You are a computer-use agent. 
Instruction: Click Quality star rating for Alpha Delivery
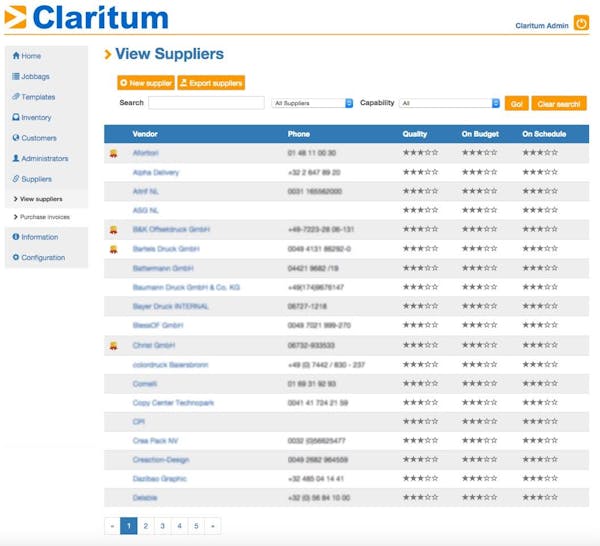click(421, 172)
